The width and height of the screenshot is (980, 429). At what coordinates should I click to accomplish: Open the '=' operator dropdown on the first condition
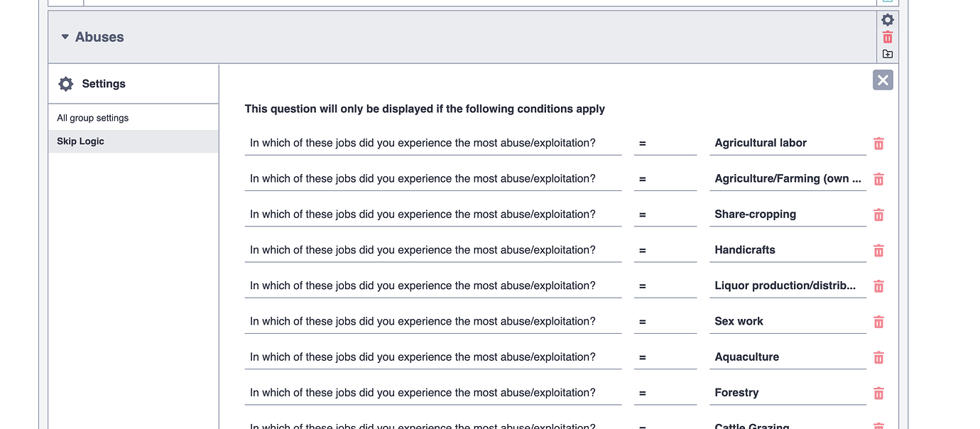(x=665, y=143)
